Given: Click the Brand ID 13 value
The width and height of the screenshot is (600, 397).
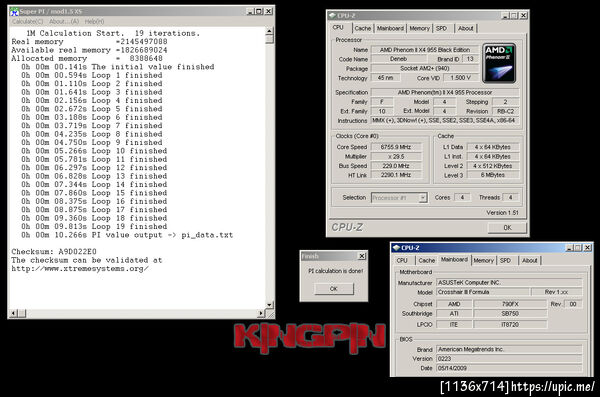Looking at the screenshot, I should tap(470, 59).
